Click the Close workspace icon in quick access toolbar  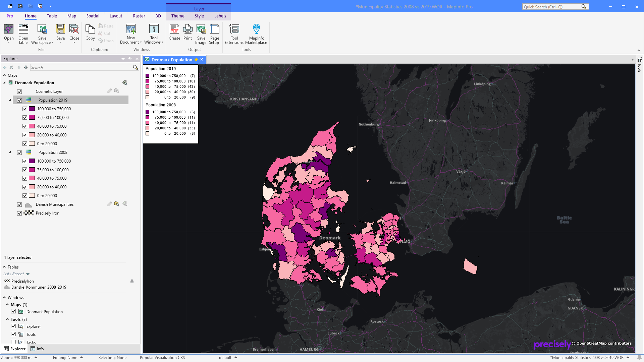(x=40, y=6)
